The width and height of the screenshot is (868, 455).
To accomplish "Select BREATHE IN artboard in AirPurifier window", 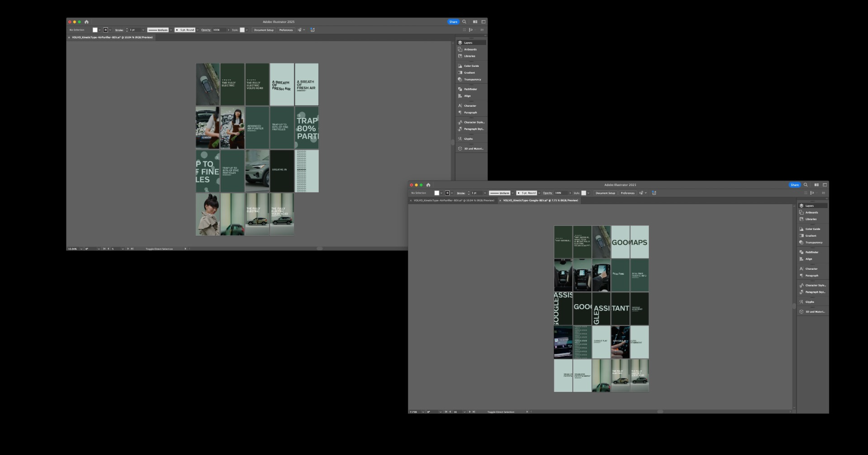I will click(x=282, y=171).
